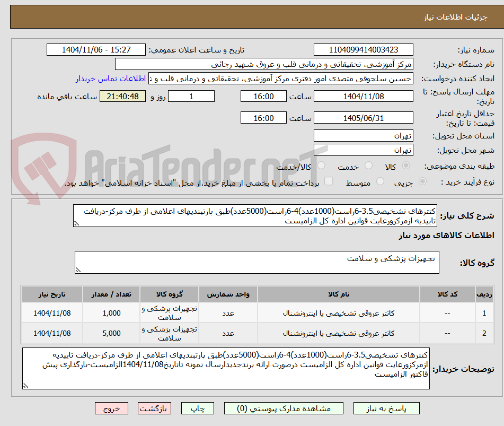The width and height of the screenshot is (504, 426).
Task: Select the کالا/خدمت radio button
Action: point(321,166)
